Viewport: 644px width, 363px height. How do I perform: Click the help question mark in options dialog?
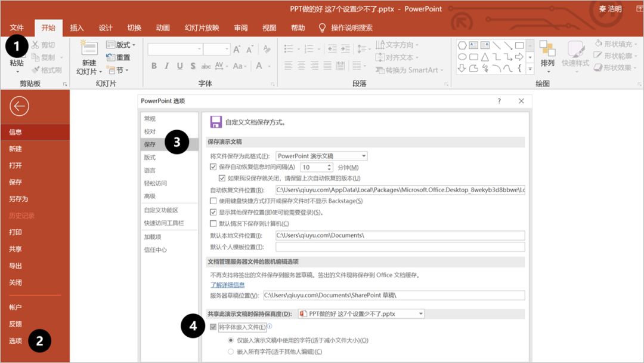click(x=499, y=101)
